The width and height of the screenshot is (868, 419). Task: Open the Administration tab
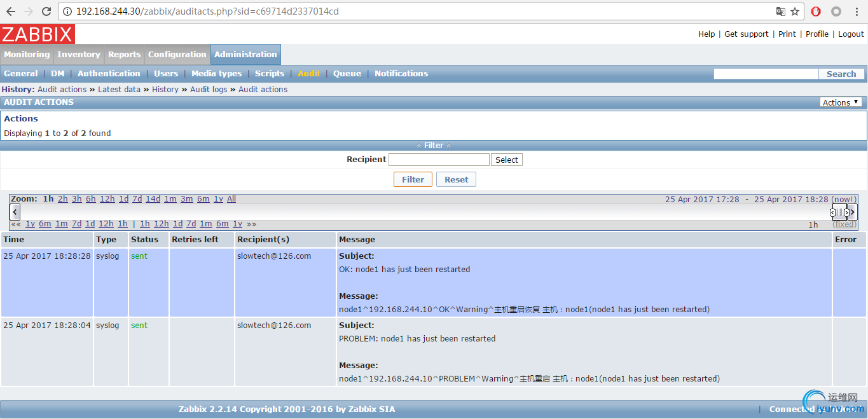tap(245, 55)
